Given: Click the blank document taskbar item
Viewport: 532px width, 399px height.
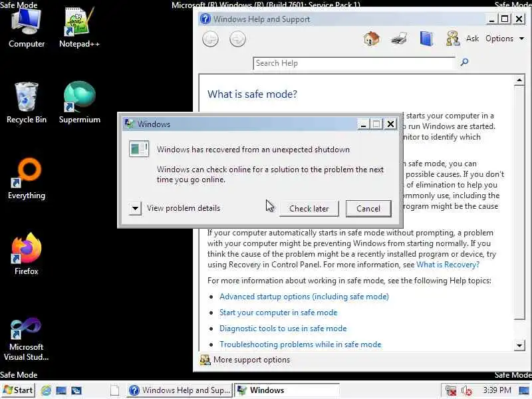Looking at the screenshot, I should pyautogui.click(x=115, y=390).
